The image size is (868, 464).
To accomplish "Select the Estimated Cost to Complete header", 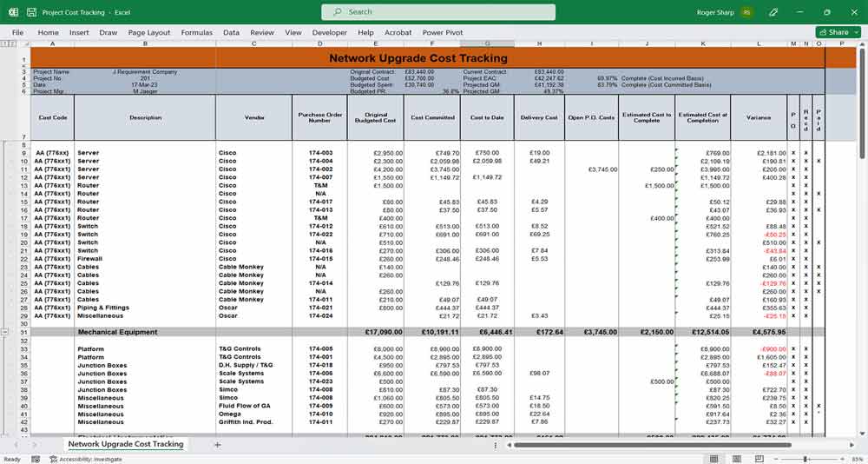I will coord(648,117).
